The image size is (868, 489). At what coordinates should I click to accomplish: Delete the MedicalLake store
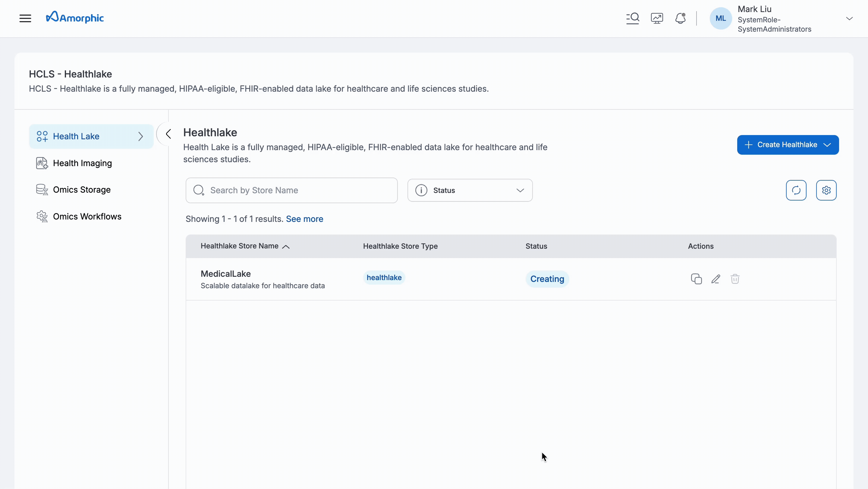point(735,279)
